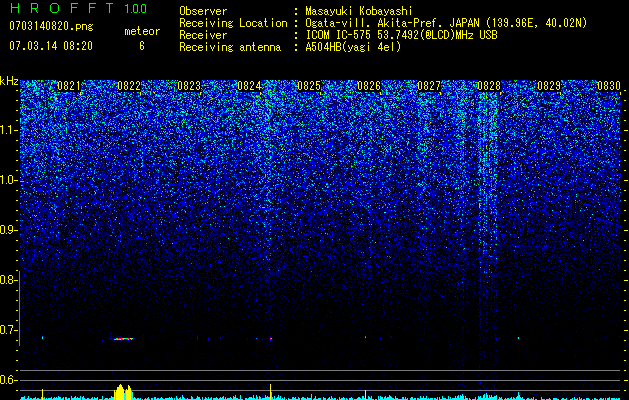The width and height of the screenshot is (629, 400).
Task: Click the 0826 time marker
Action: point(369,85)
